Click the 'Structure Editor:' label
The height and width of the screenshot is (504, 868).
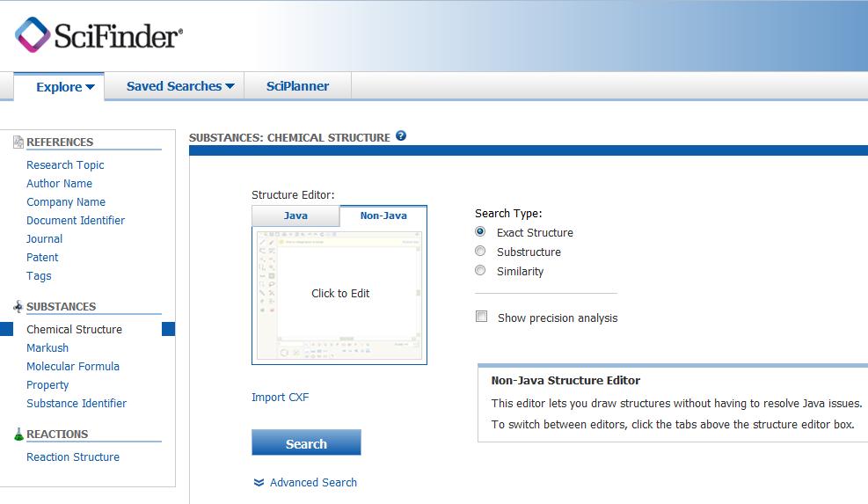tap(293, 195)
